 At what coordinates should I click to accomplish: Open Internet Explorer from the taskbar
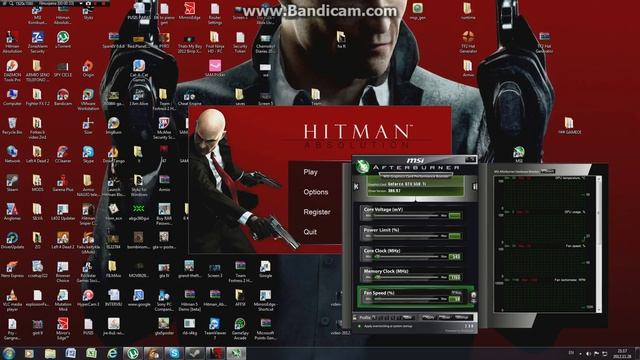(x=112, y=353)
